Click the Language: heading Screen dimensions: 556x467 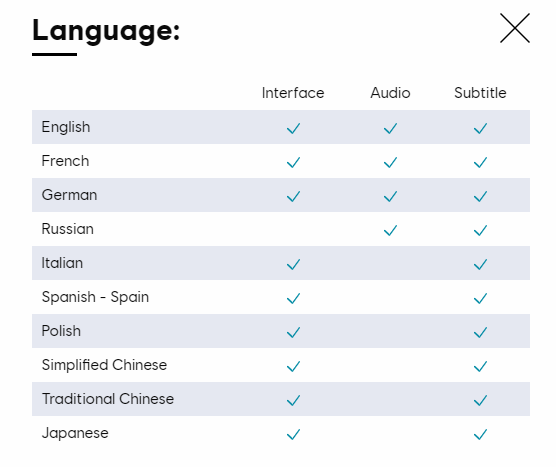106,31
